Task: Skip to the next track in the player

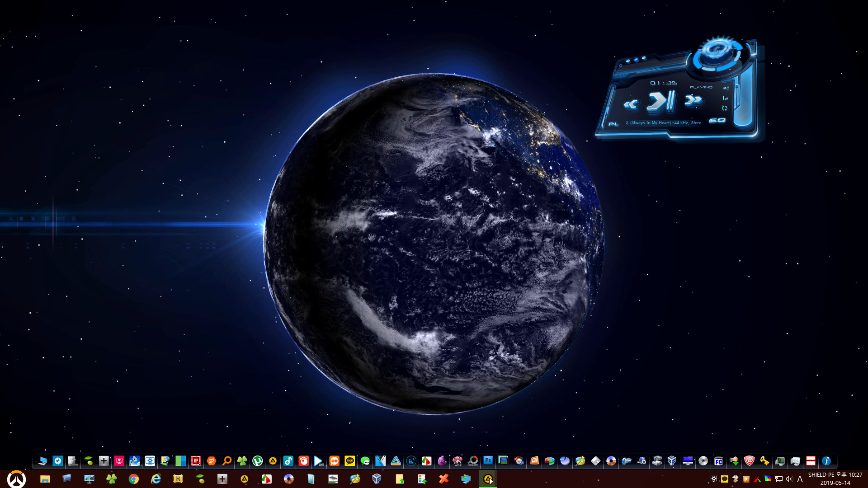Action: point(693,100)
